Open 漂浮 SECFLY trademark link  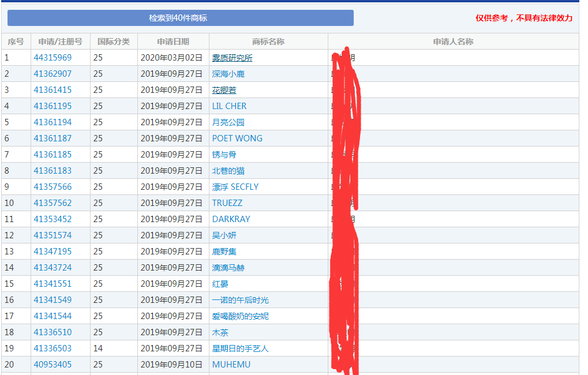[x=235, y=187]
